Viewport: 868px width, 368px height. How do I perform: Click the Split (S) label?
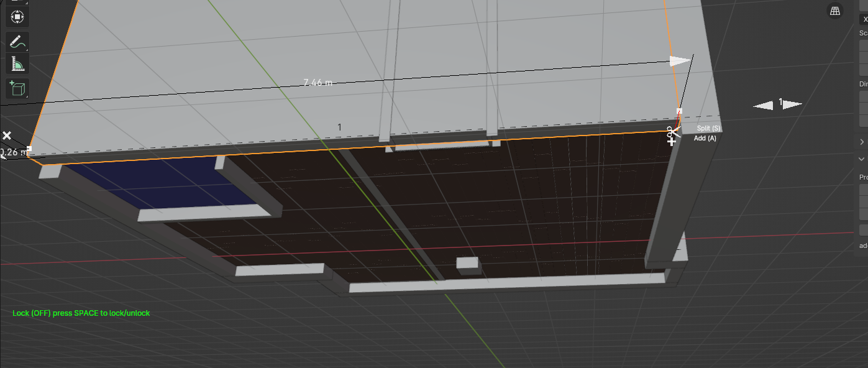click(708, 129)
